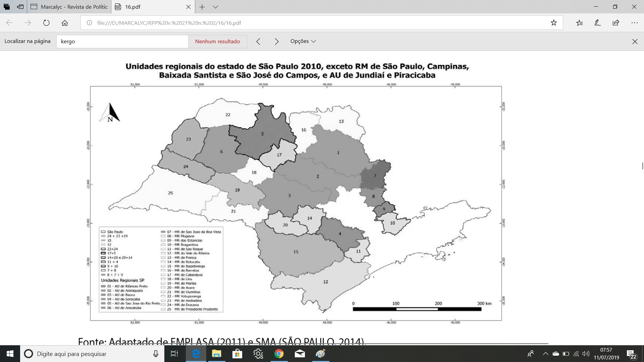644x362 pixels.
Task: Share this page
Action: pos(616,23)
